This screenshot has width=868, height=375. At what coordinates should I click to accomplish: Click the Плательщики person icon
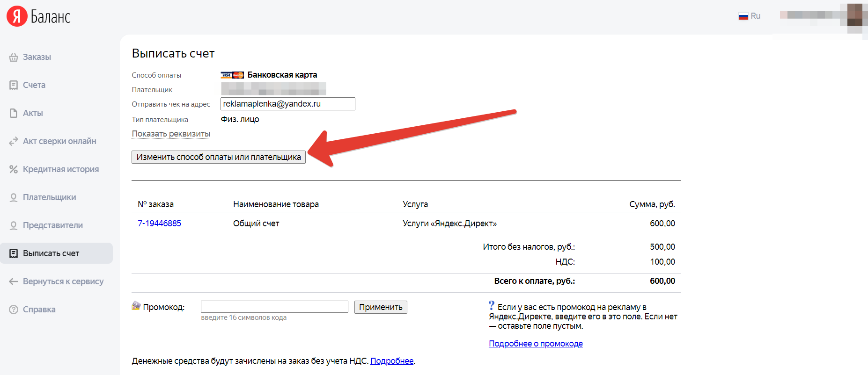14,197
